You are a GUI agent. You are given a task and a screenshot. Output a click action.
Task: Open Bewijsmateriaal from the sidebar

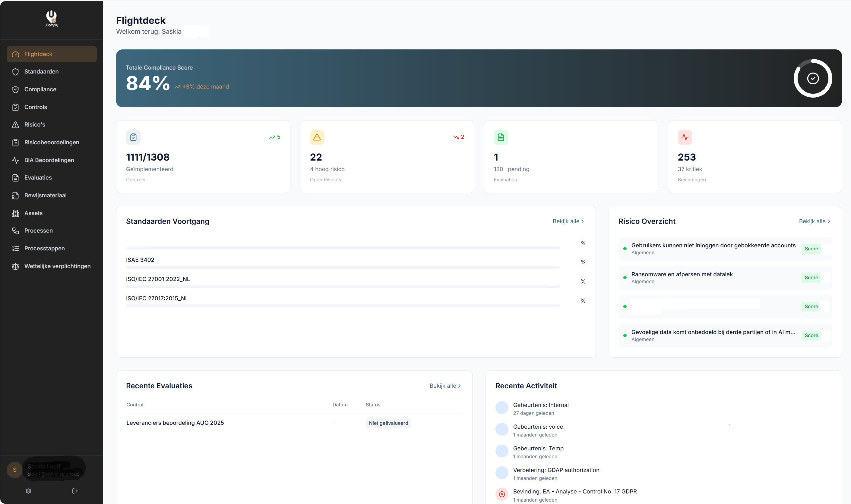[x=16, y=195]
